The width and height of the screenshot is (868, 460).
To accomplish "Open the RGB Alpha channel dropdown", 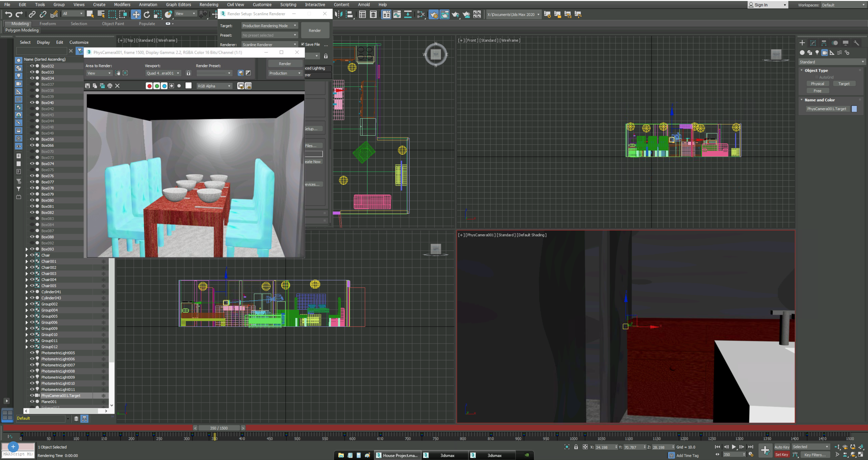I will point(214,86).
